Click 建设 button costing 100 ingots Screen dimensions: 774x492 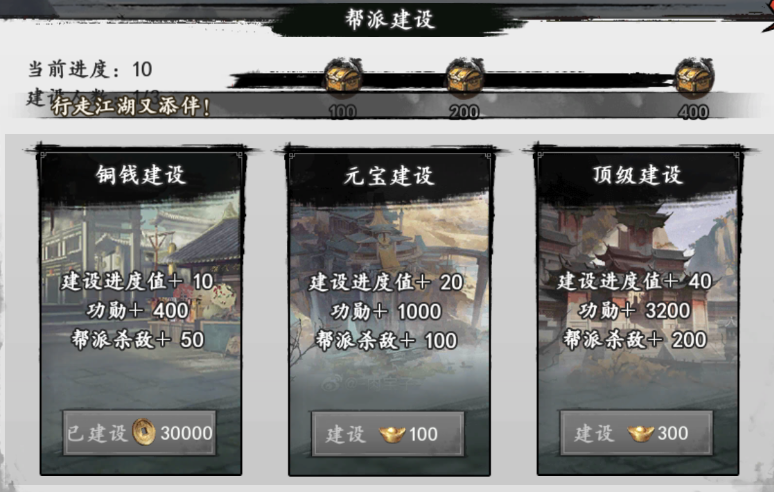387,434
